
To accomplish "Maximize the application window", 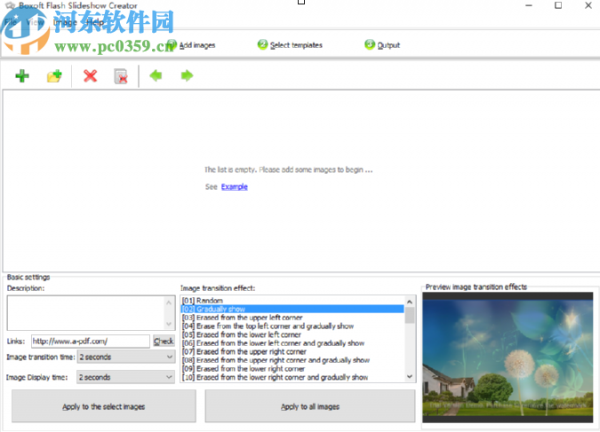I will click(x=558, y=5).
